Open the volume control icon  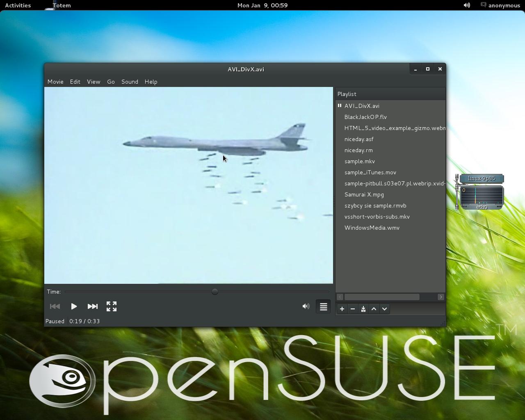[x=306, y=306]
